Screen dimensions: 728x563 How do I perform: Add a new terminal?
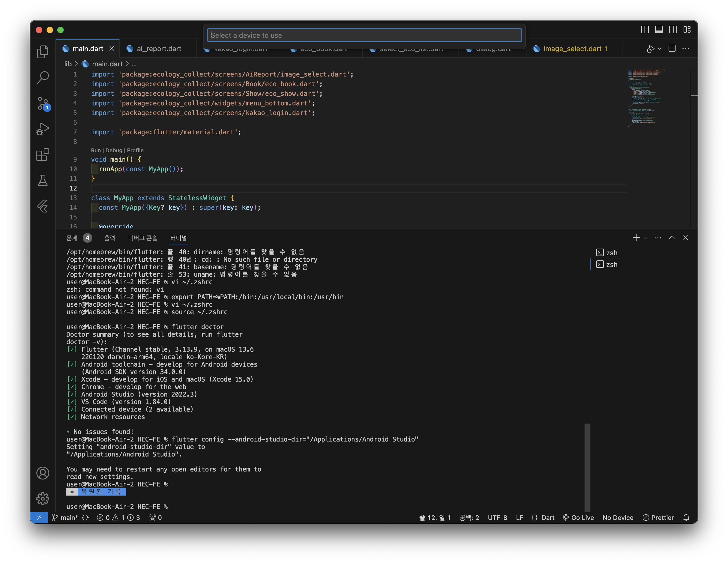point(636,238)
